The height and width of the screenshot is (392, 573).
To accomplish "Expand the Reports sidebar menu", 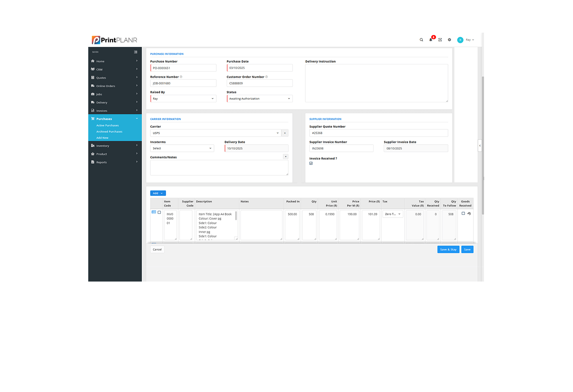I will tap(102, 162).
